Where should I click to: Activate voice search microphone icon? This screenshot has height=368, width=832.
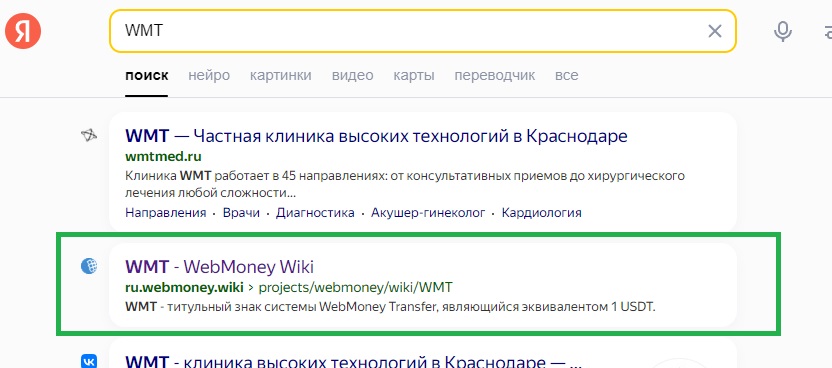pos(783,31)
